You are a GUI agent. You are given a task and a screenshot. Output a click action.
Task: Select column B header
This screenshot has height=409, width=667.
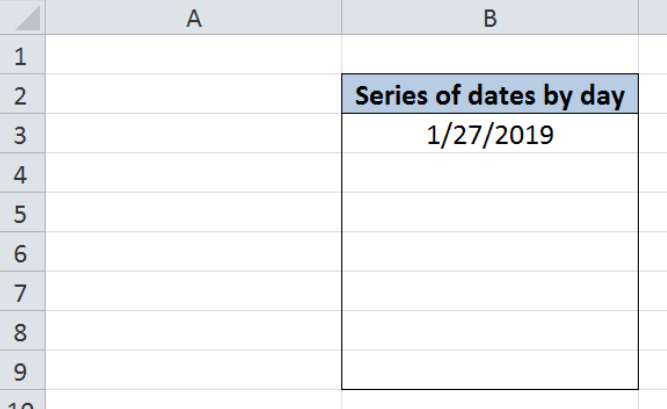(x=490, y=17)
